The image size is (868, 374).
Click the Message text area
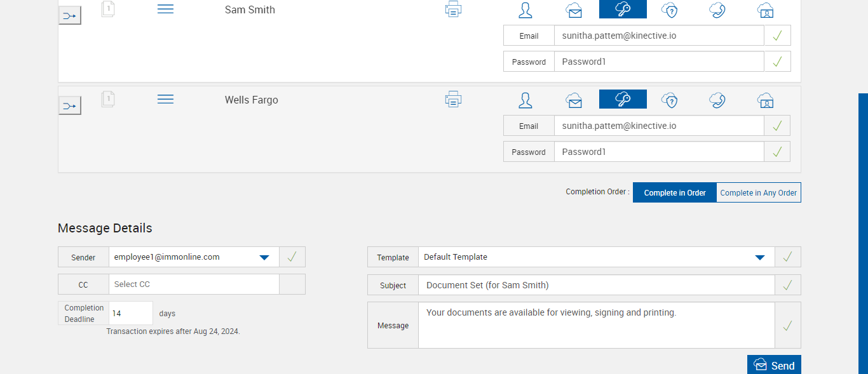click(596, 325)
